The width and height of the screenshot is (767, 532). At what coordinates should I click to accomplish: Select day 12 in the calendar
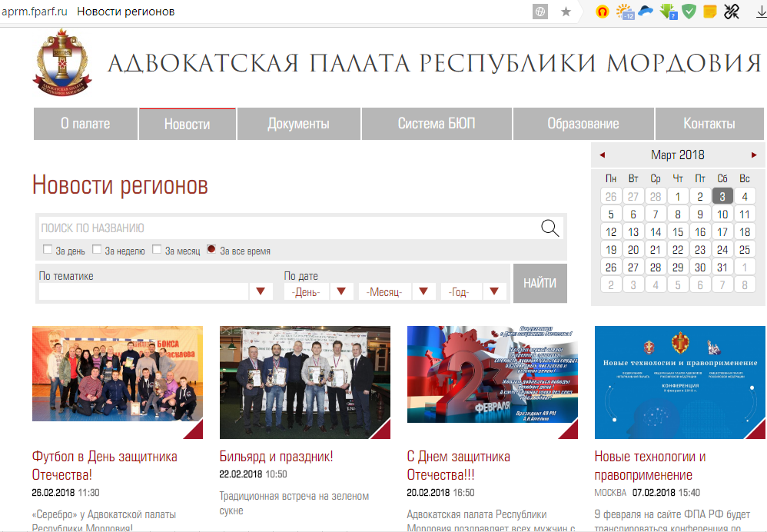point(611,232)
